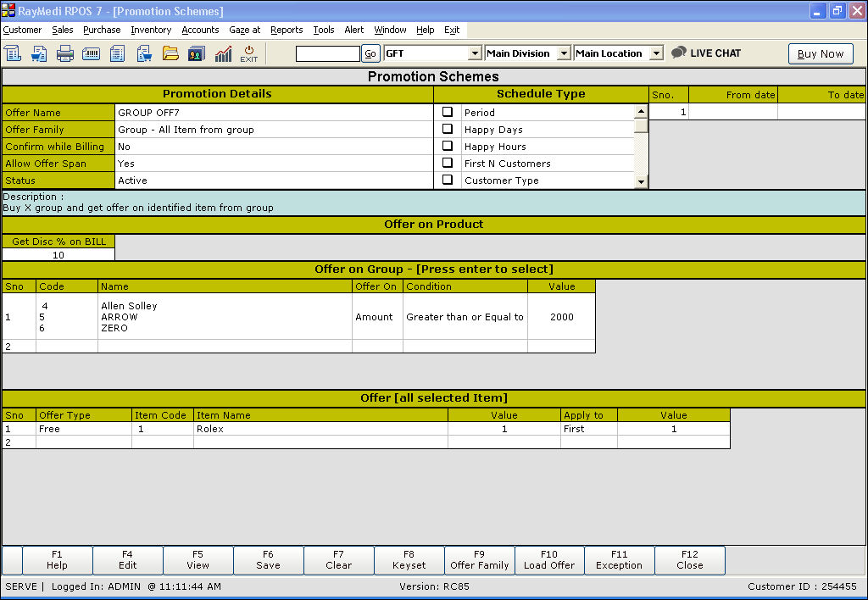Tick the Happy Hours checkbox
This screenshot has width=868, height=600.
448,146
